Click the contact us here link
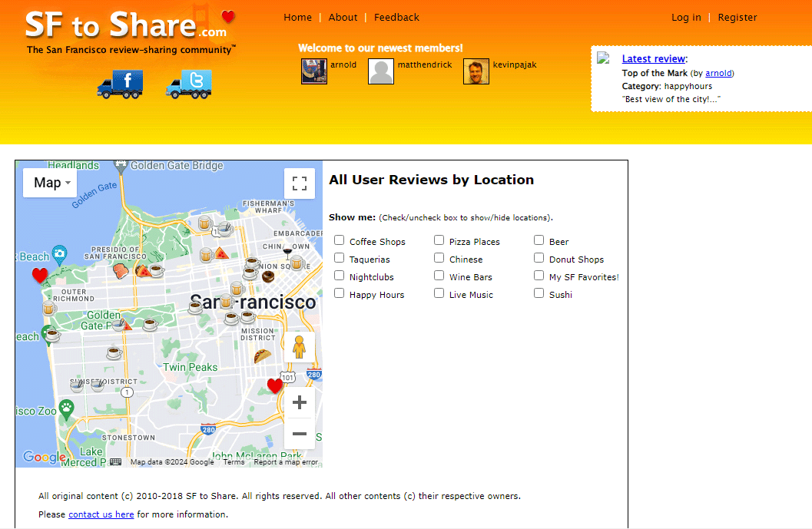Viewport: 812px width, 529px height. pyautogui.click(x=101, y=514)
